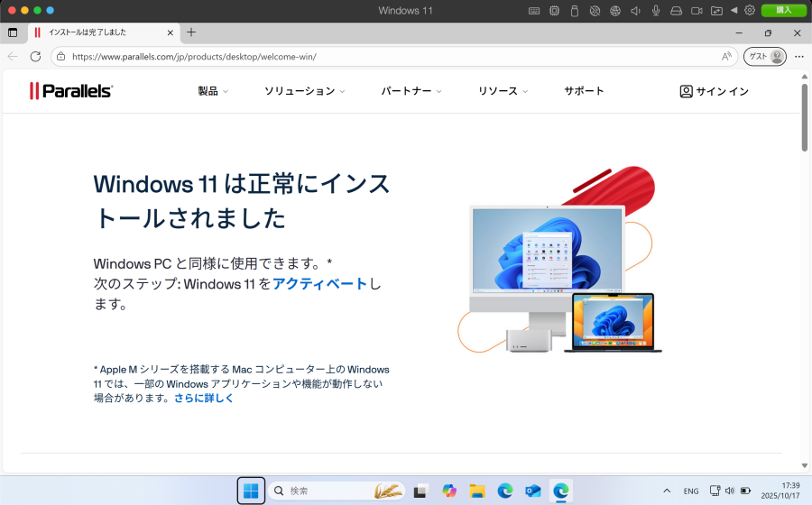Click the scrollbar down arrow

click(804, 465)
